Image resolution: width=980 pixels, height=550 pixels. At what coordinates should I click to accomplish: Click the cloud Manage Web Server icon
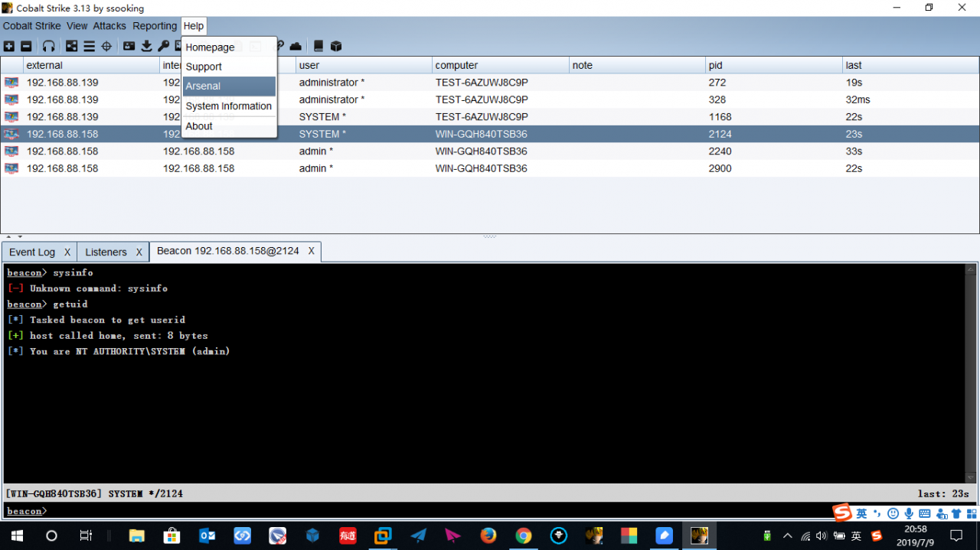(x=296, y=46)
